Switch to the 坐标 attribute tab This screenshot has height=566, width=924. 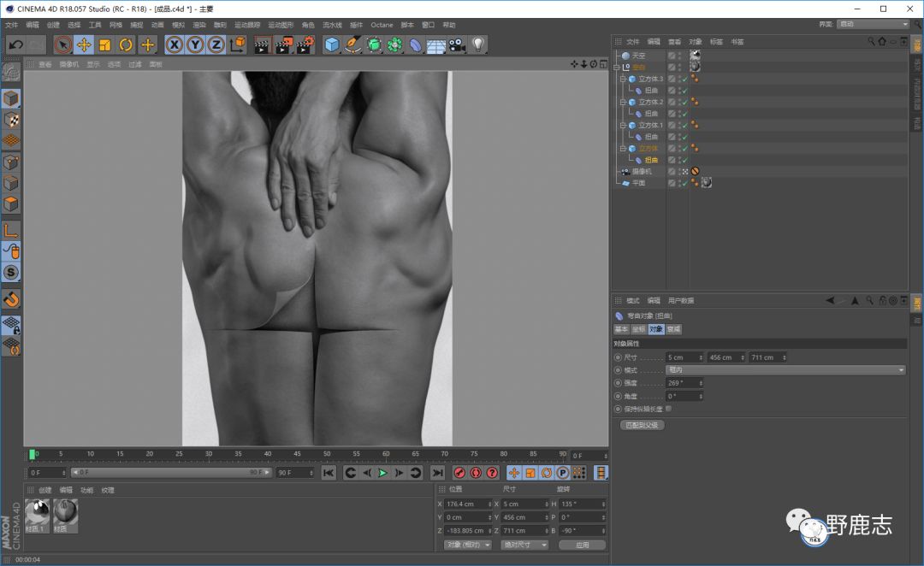click(x=638, y=329)
